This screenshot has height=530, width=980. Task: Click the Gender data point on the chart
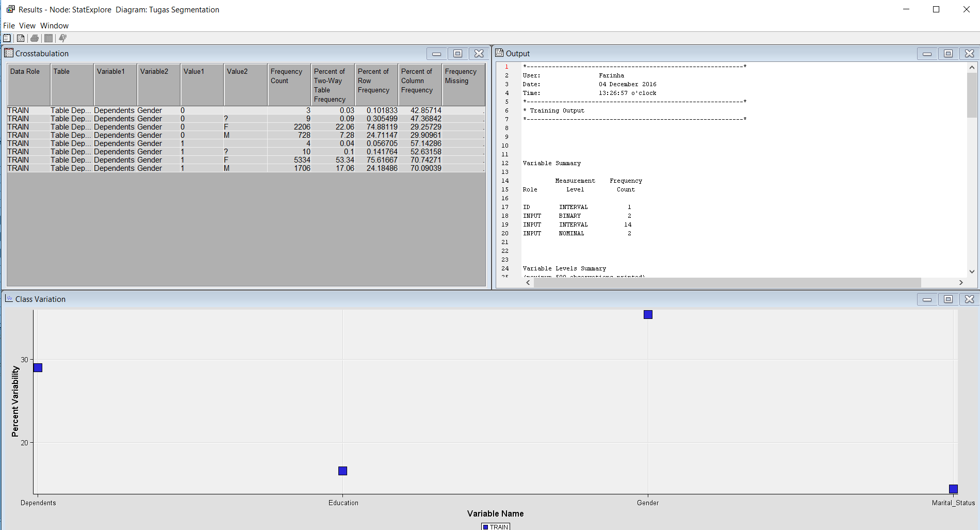coord(648,315)
